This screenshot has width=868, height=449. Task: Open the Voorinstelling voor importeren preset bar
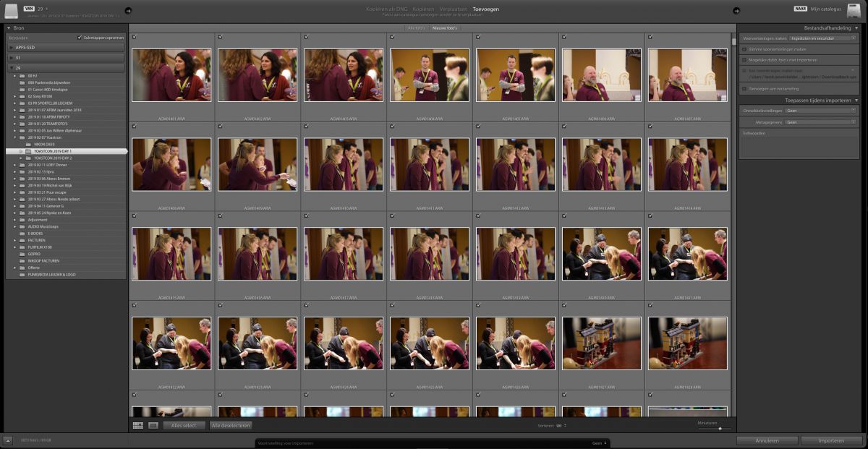[x=432, y=443]
